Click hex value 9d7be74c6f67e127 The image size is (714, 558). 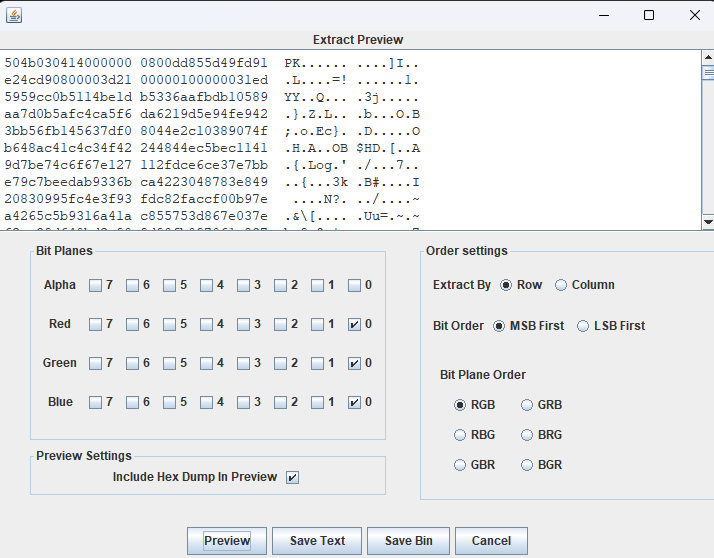(x=68, y=165)
